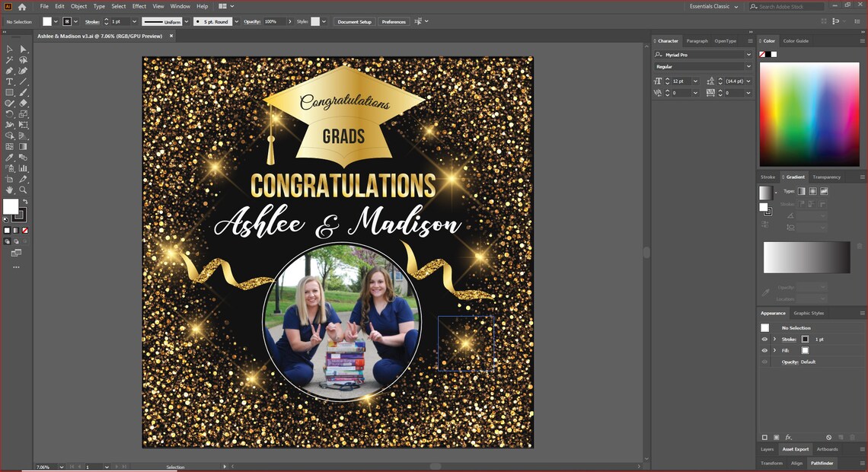Select the Rectangle tool

tap(10, 92)
